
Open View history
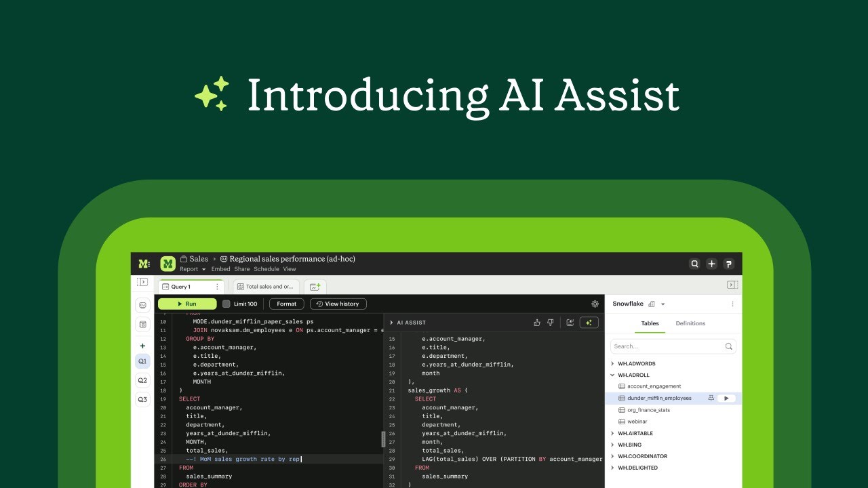point(338,304)
